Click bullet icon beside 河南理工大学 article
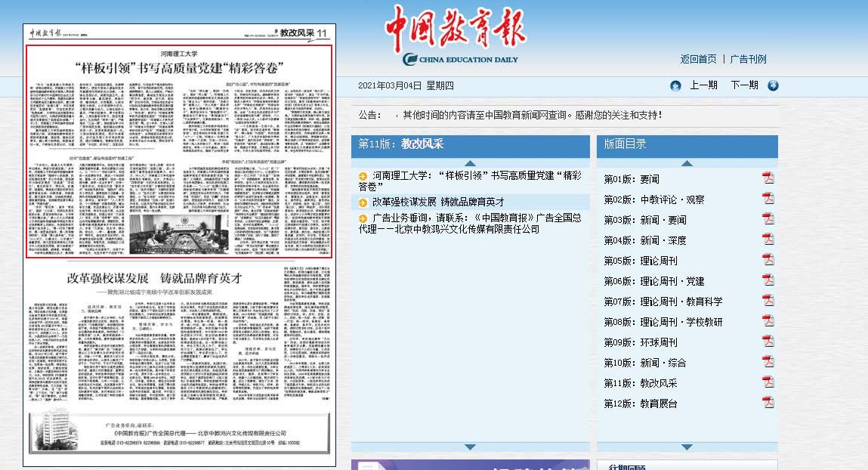 tap(363, 176)
